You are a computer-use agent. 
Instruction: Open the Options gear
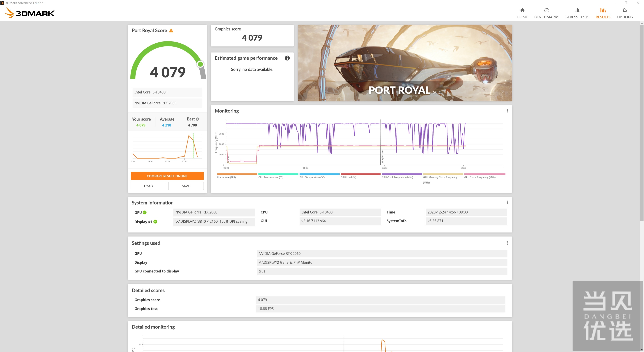[625, 13]
